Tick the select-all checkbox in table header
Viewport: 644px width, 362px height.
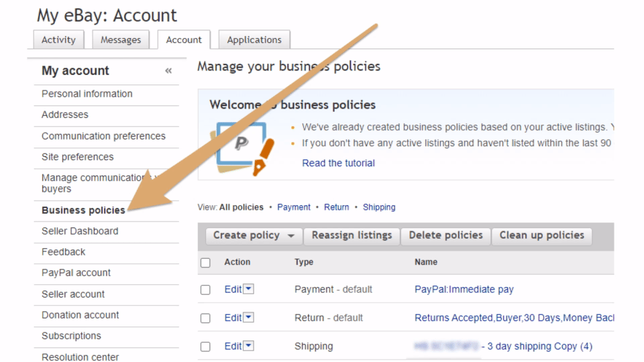pos(206,263)
